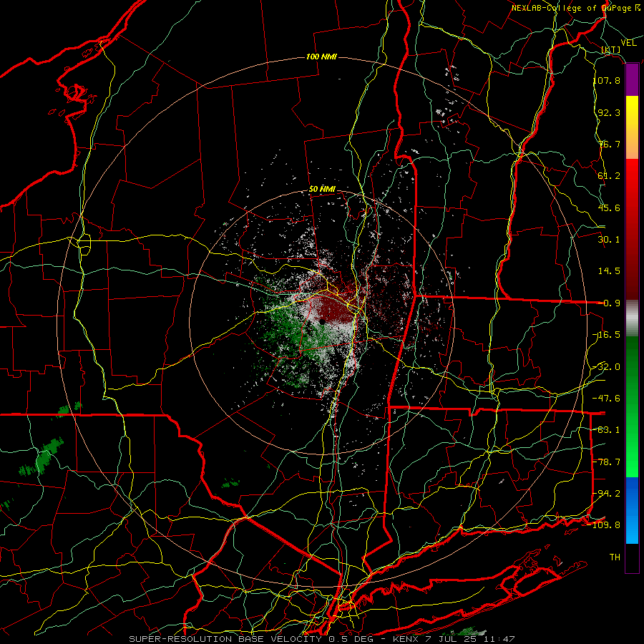Click the -47.6 value on velocity scale
This screenshot has height=644, width=644.
[607, 399]
